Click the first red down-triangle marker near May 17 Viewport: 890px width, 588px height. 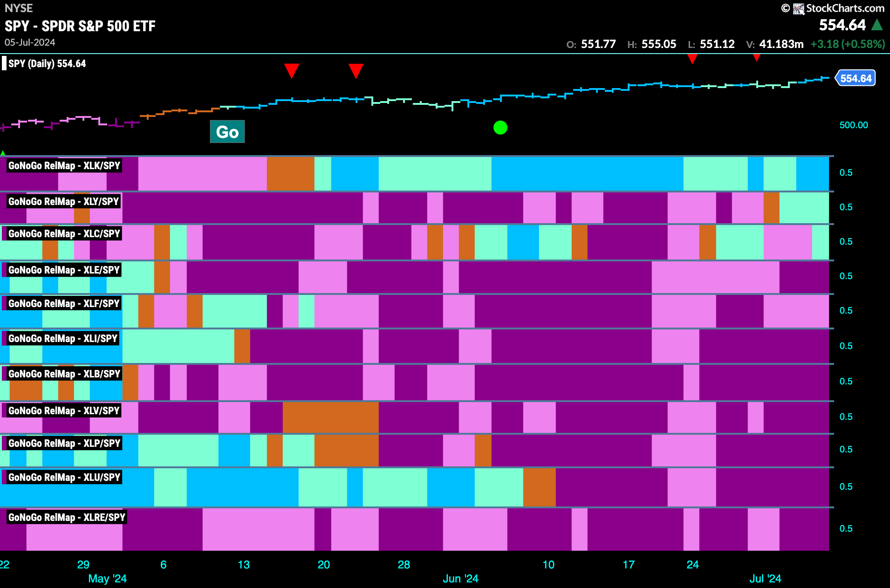coord(292,71)
